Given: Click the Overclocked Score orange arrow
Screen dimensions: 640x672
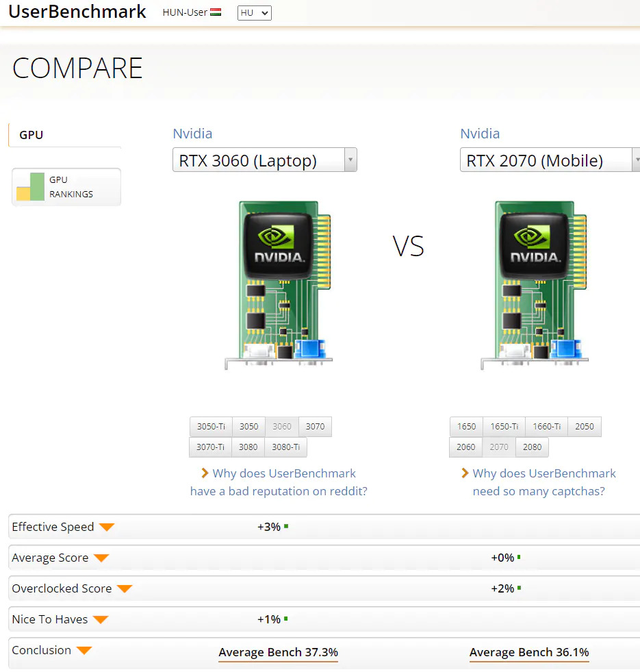Looking at the screenshot, I should click(125, 589).
